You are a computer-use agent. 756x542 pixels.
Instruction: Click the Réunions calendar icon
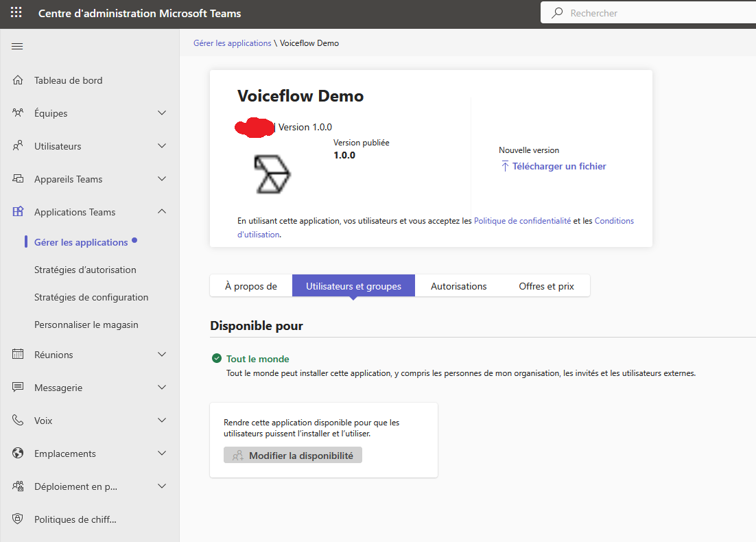coord(18,355)
